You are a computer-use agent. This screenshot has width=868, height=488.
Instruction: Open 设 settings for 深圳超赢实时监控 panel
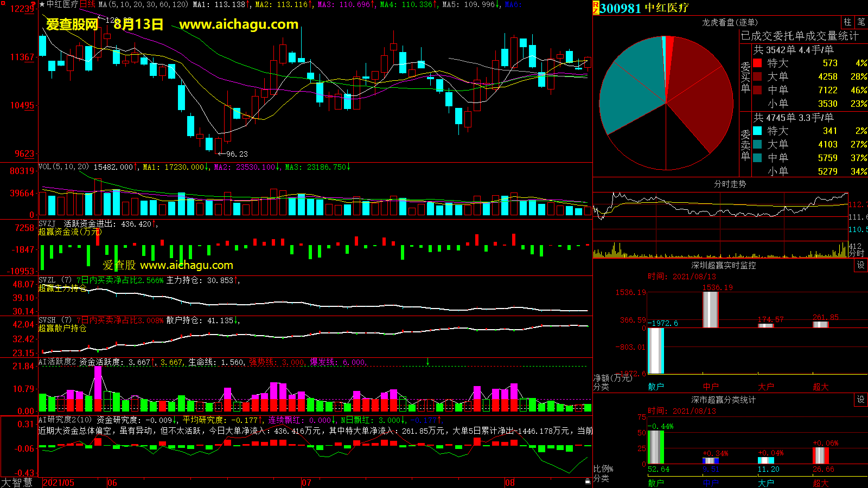pos(861,265)
